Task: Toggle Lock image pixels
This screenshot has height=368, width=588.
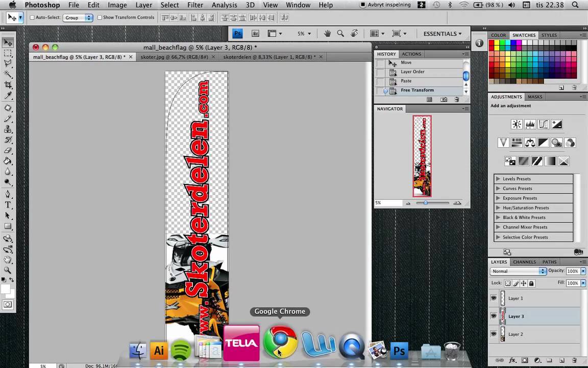Action: (x=516, y=283)
